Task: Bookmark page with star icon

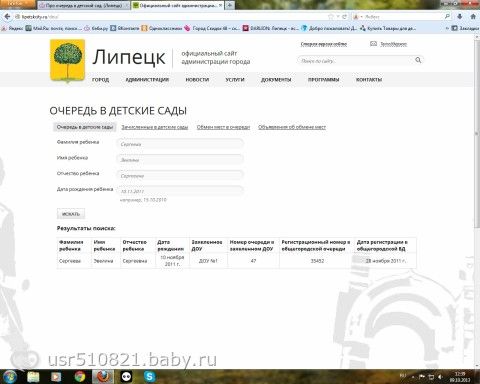Action: click(x=331, y=16)
